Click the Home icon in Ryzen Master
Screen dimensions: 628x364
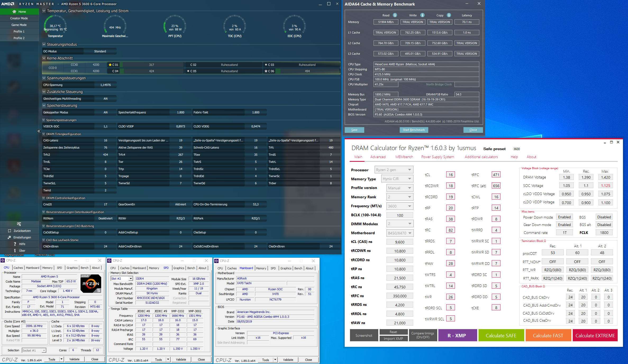pos(14,12)
